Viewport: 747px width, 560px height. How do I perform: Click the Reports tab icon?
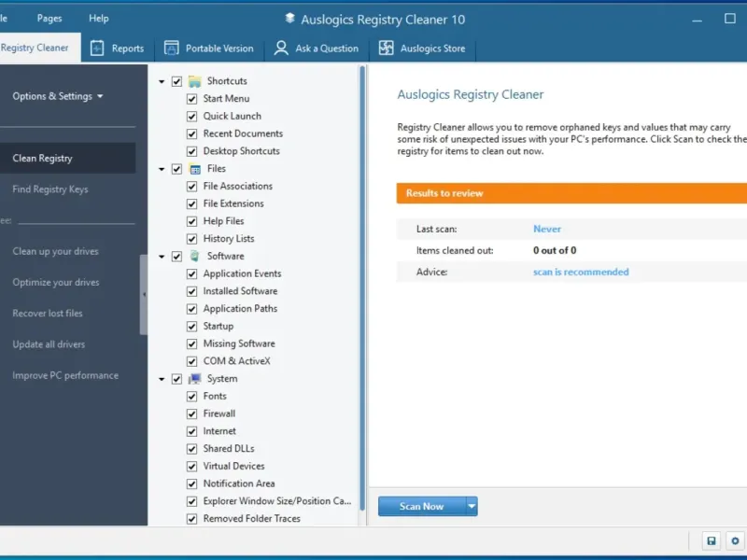[x=97, y=49]
